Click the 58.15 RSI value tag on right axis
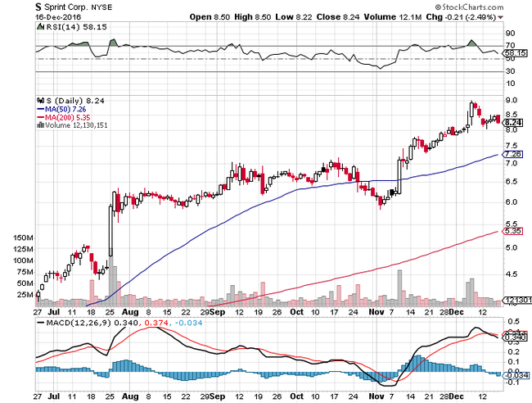 point(515,53)
